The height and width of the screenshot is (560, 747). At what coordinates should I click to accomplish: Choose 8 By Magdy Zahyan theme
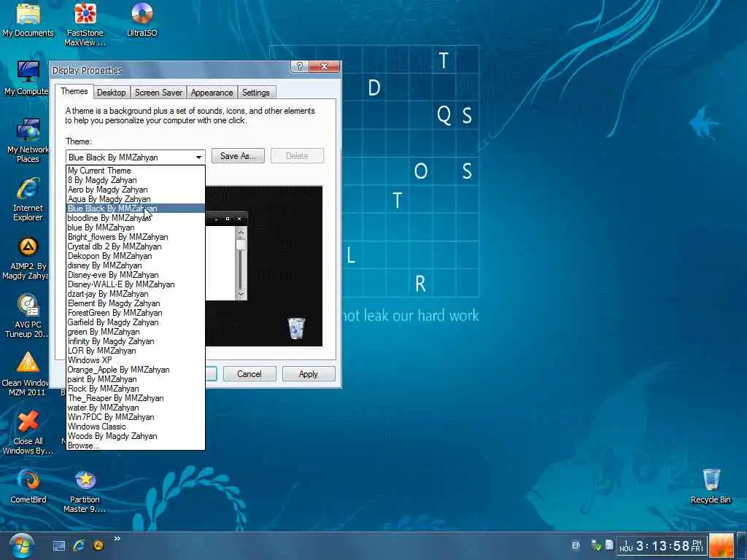[x=135, y=180]
